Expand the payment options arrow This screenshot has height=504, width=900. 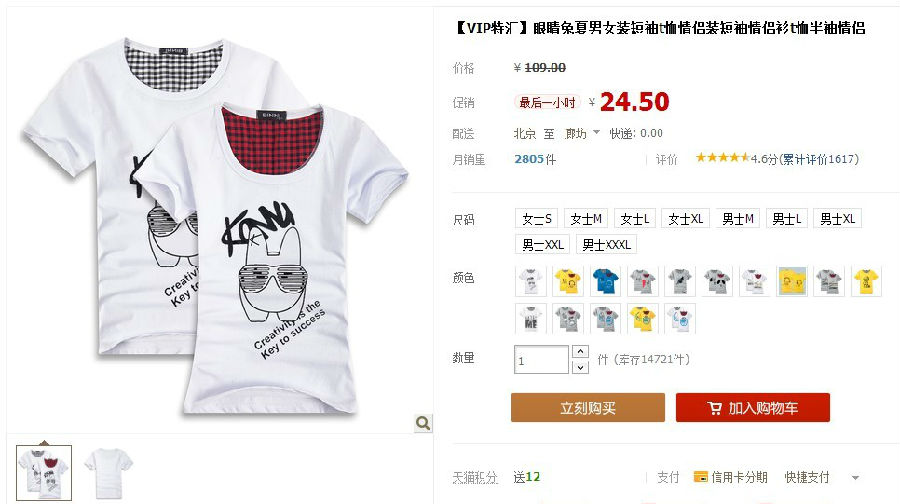pyautogui.click(x=855, y=478)
